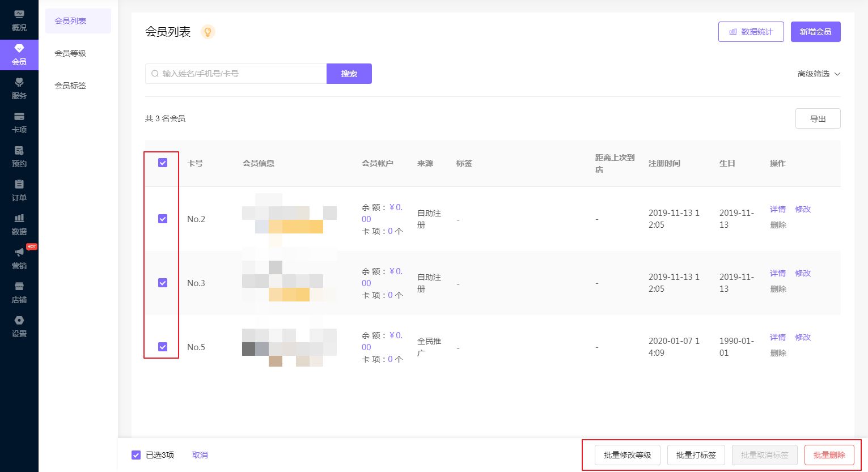The height and width of the screenshot is (472, 868).
Task: Click card number No.3 cell
Action: tap(196, 283)
